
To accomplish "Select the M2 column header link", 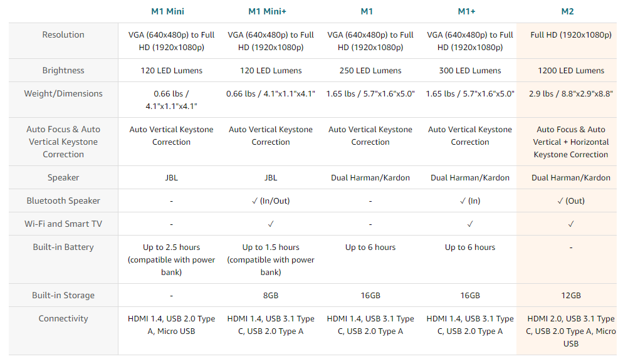I will point(567,11).
